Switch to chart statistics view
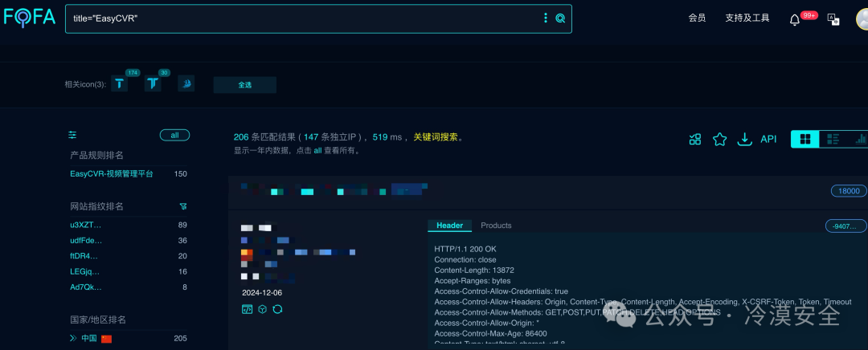Screen dimensions: 868x350 [860, 140]
